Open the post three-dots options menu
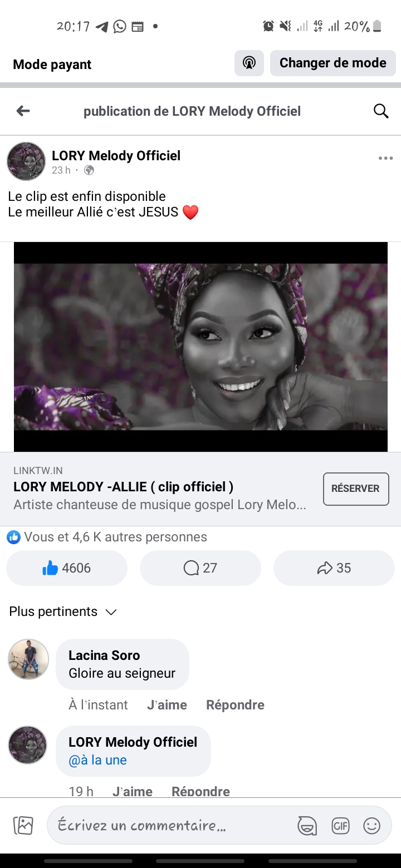The image size is (401, 868). 385,159
